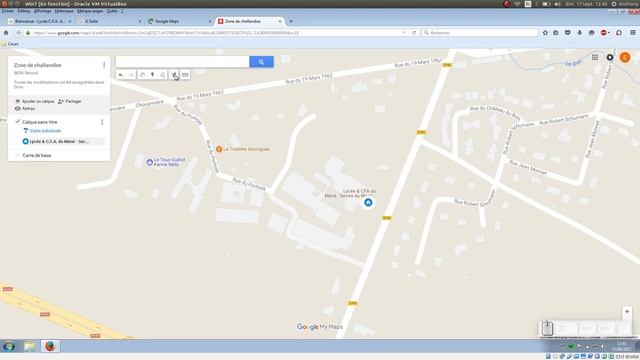
Task: Open the Édition menu
Action: [23, 11]
